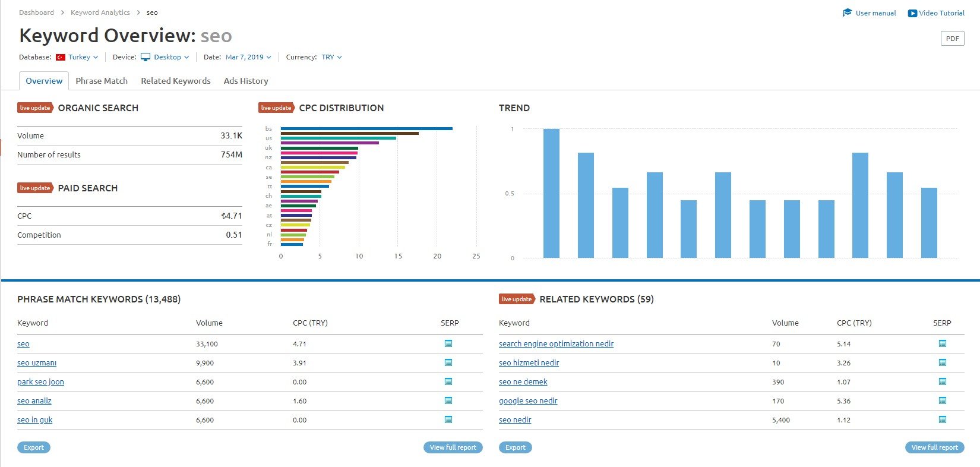Open SERP icon for 'park seo joon' row
Viewport: 980px width, 467px height.
[x=448, y=381]
